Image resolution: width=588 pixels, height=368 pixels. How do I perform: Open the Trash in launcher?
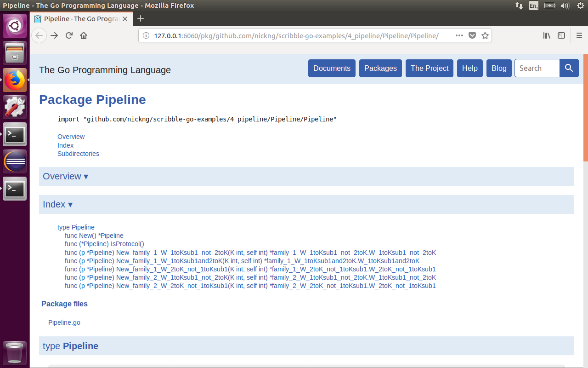[x=15, y=353]
